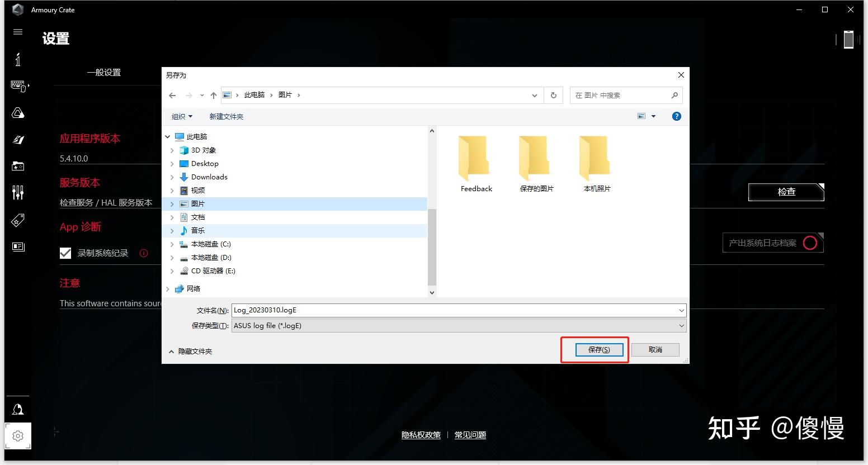Viewport: 868px width, 465px height.
Task: Open the News sidebar icon
Action: (17, 246)
